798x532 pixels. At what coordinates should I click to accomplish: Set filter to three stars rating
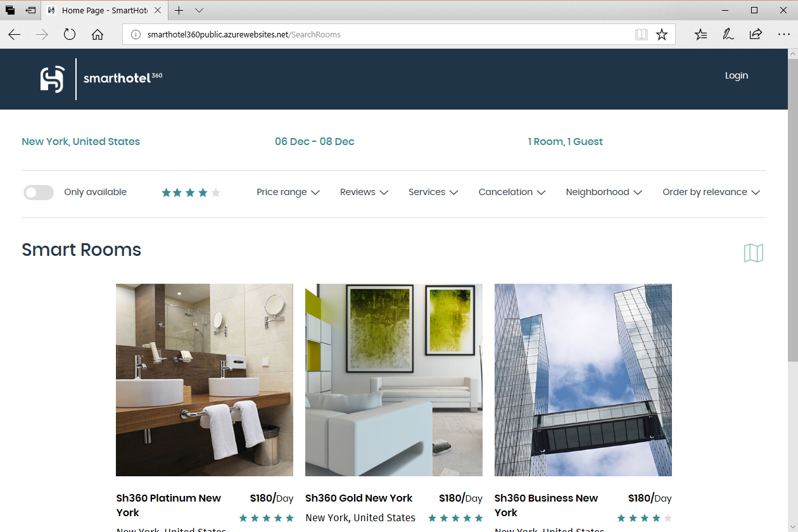coord(191,193)
